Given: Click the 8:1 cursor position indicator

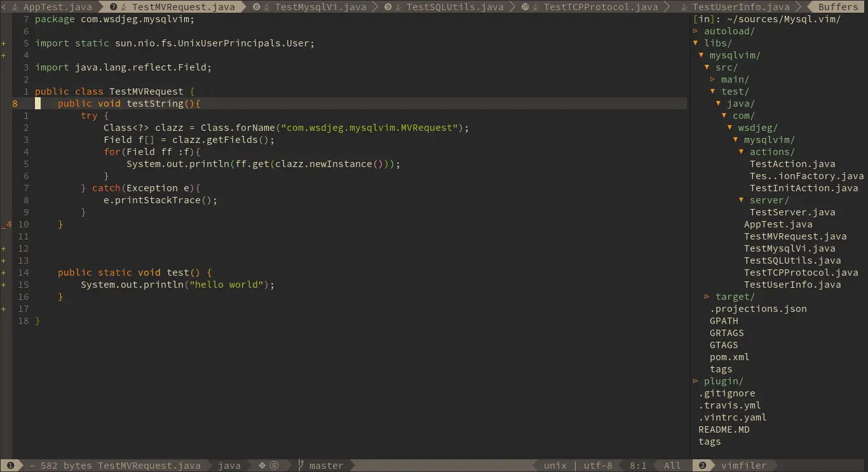Looking at the screenshot, I should point(638,466).
